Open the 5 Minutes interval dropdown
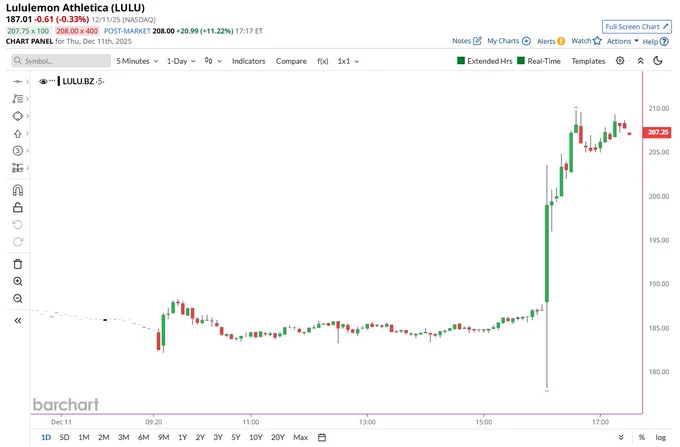This screenshot has width=680, height=447. point(137,61)
